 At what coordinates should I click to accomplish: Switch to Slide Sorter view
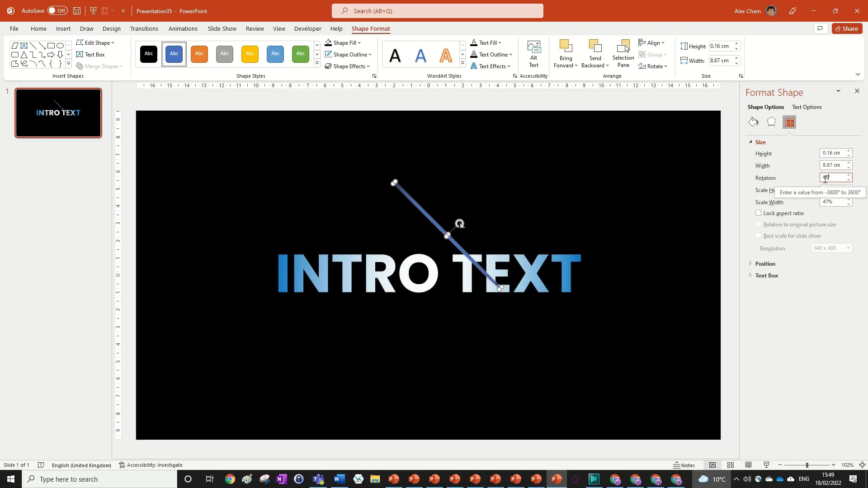pos(731,465)
